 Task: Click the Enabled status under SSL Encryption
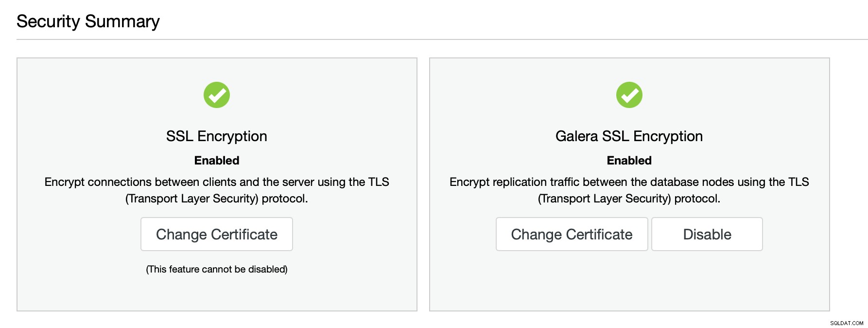[217, 161]
